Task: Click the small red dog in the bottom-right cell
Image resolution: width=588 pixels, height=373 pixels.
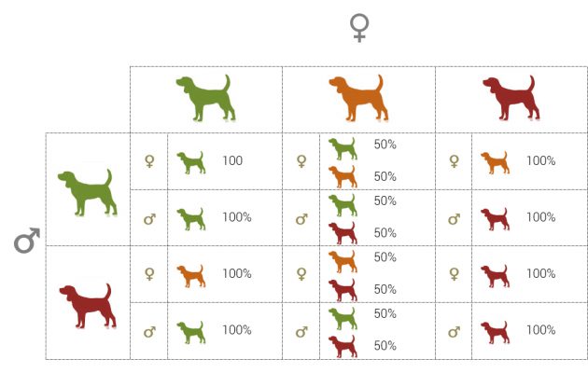Action: coord(495,331)
